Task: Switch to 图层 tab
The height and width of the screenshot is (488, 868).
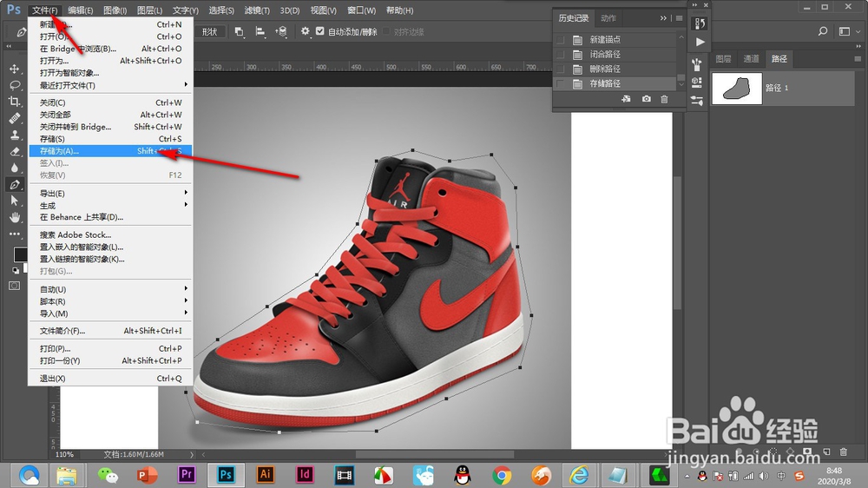Action: pyautogui.click(x=723, y=59)
